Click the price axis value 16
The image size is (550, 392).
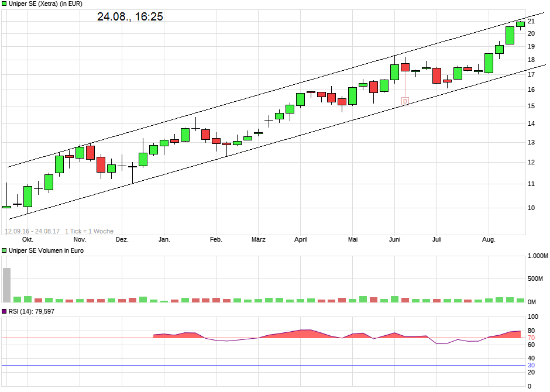531,90
